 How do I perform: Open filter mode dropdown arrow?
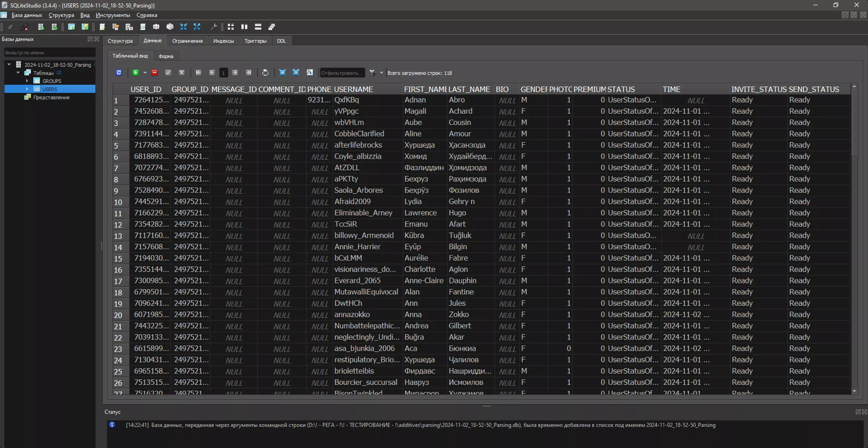[x=381, y=73]
